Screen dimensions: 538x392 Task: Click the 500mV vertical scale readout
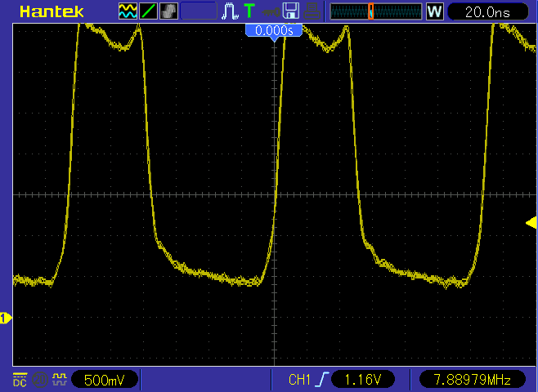(105, 380)
